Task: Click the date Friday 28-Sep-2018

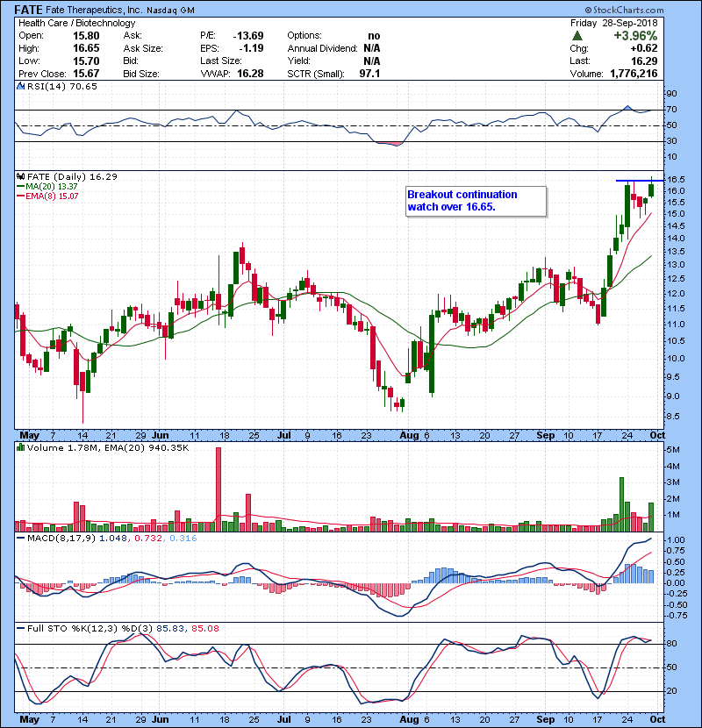Action: pos(613,23)
